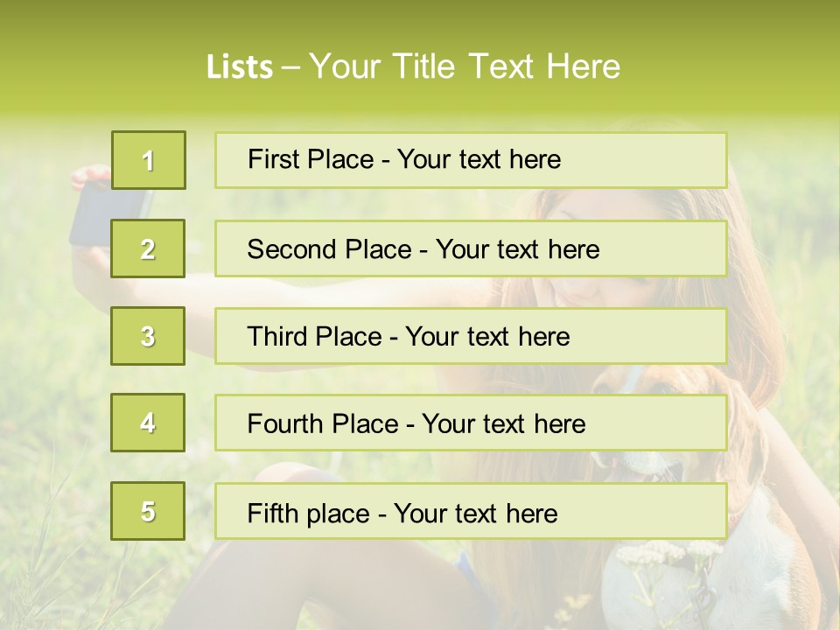Click the number 3 list marker
The image size is (840, 630).
[x=148, y=336]
